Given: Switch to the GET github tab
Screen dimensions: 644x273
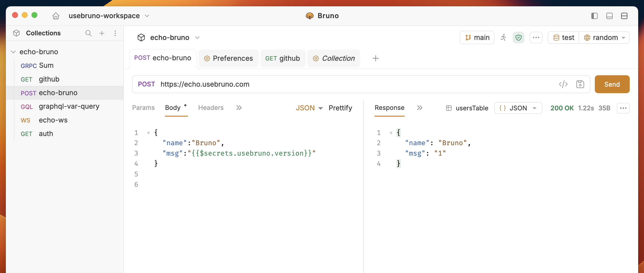Looking at the screenshot, I should pos(283,58).
